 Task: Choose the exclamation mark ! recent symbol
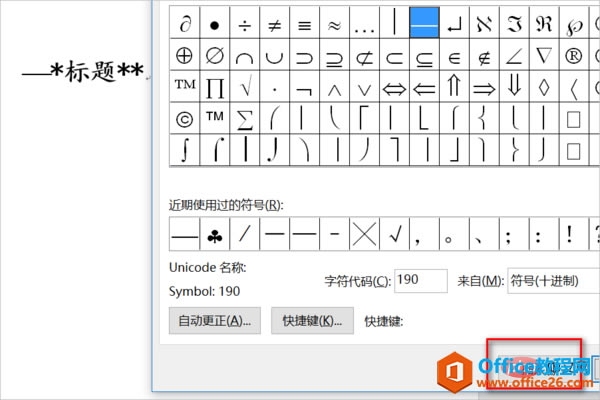(x=574, y=234)
